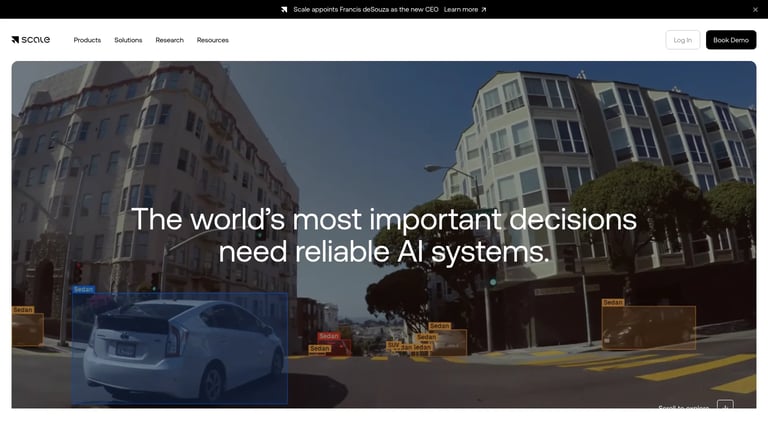This screenshot has height=432, width=768.
Task: Open the Research menu
Action: [x=169, y=40]
